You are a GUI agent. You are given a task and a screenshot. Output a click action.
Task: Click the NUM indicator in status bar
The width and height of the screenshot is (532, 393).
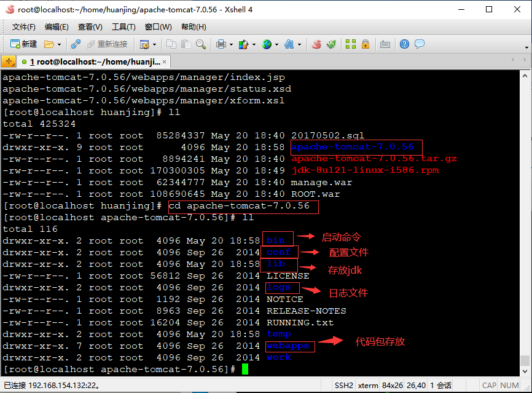[x=509, y=386]
